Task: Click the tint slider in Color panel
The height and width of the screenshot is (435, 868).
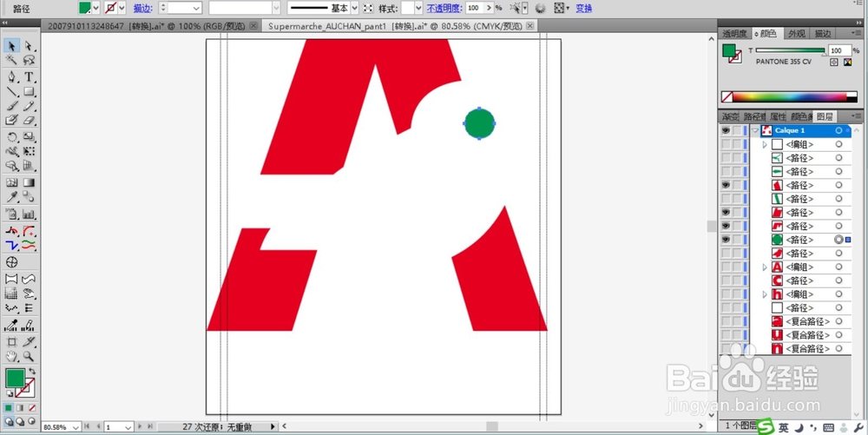Action: click(790, 50)
